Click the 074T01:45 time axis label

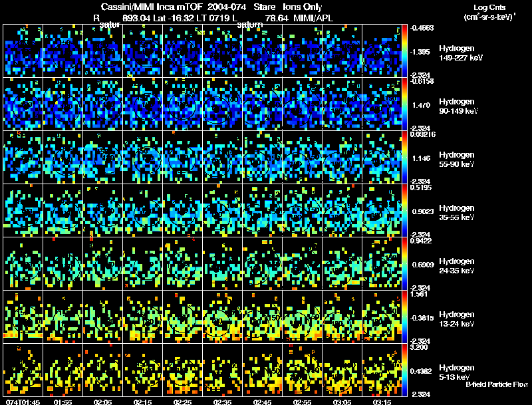(x=23, y=402)
